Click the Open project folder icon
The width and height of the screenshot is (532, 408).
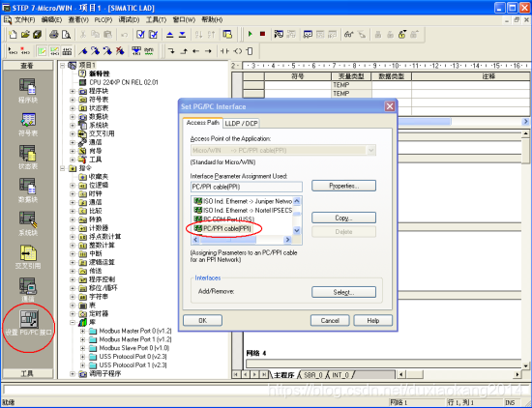tap(25, 34)
